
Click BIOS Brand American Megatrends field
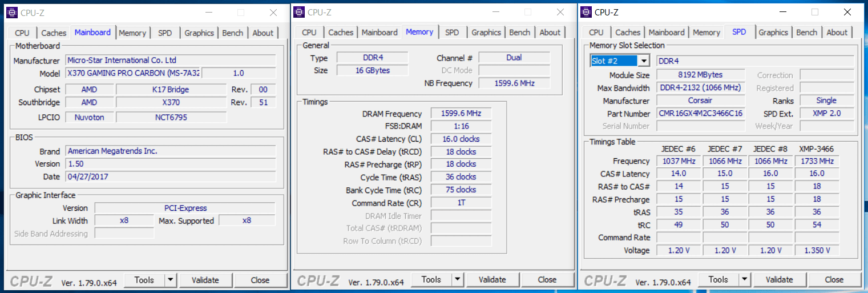click(x=171, y=151)
